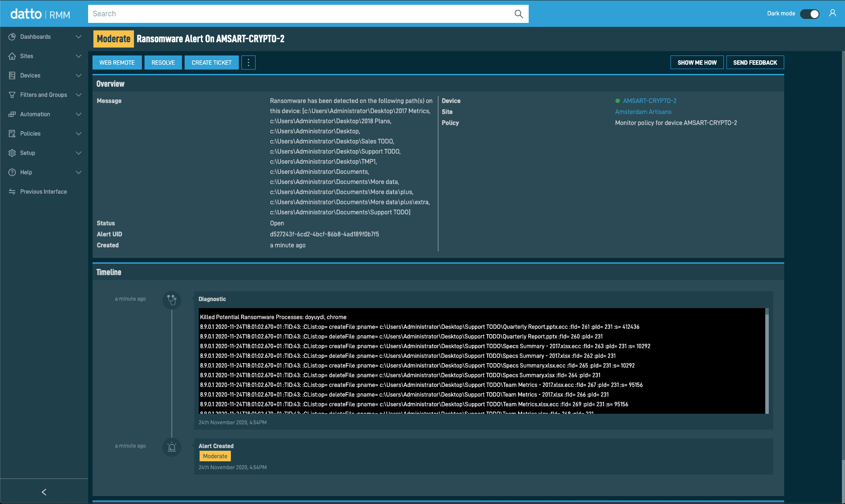
Task: Click the Sites home icon
Action: point(12,56)
